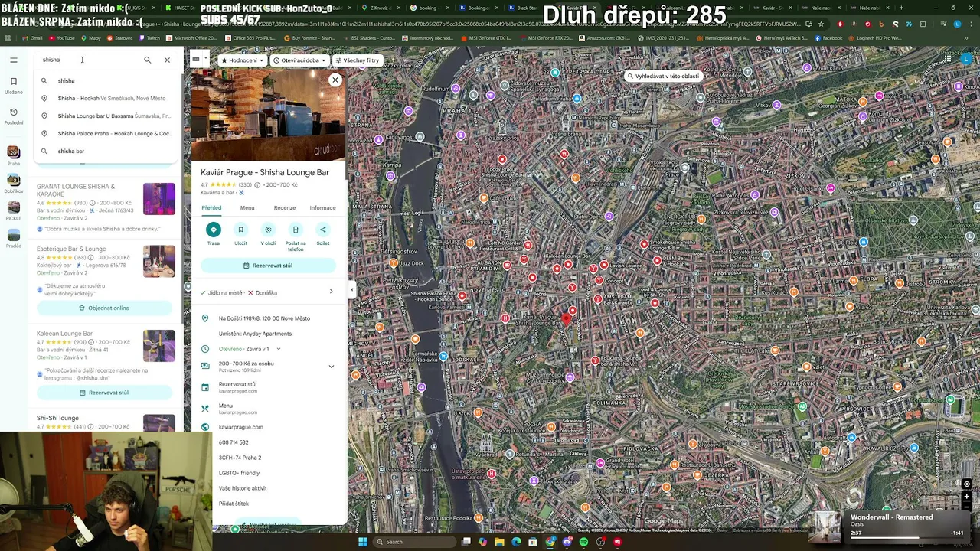
Task: Zoom in the map with plus
Action: pos(966,496)
